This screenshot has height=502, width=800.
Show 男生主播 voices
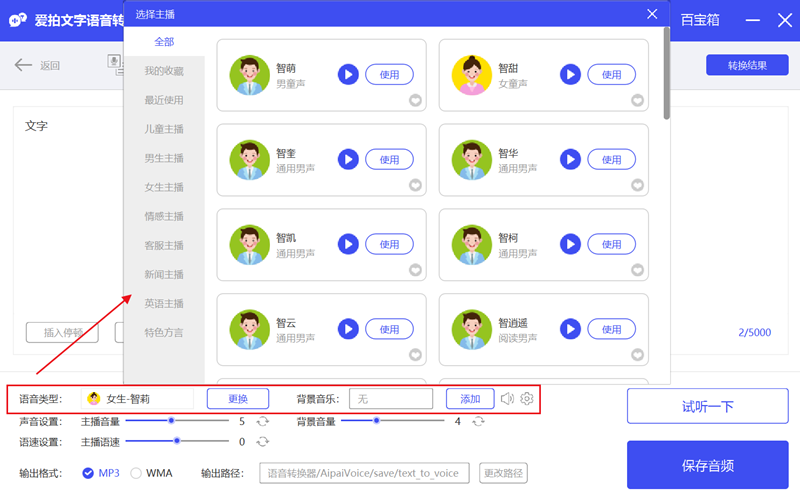click(x=164, y=158)
